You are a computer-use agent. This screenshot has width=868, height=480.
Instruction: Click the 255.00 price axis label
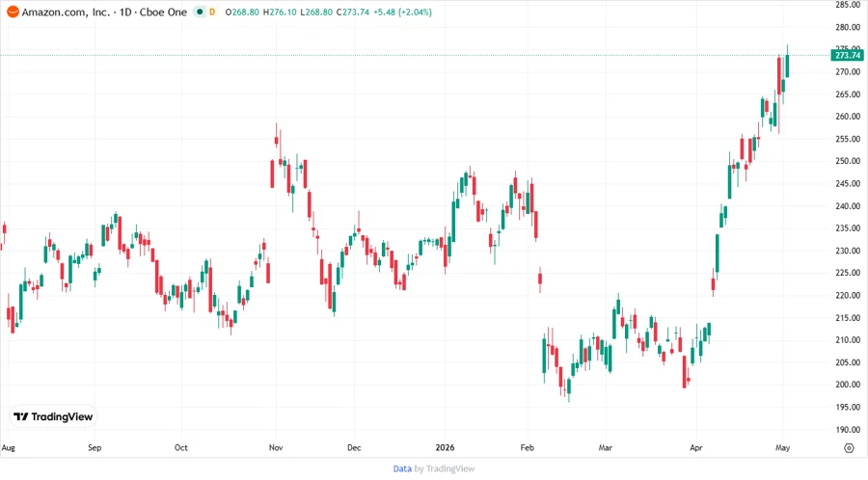click(x=848, y=139)
